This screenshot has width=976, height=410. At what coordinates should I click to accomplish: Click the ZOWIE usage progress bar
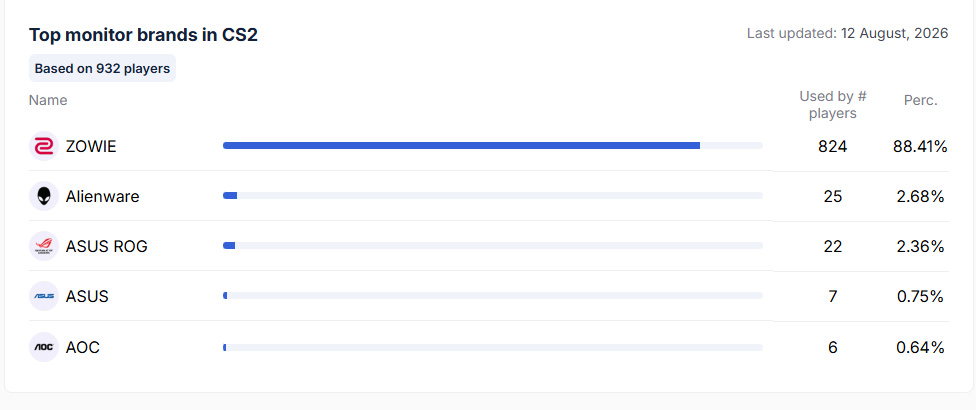tap(492, 146)
